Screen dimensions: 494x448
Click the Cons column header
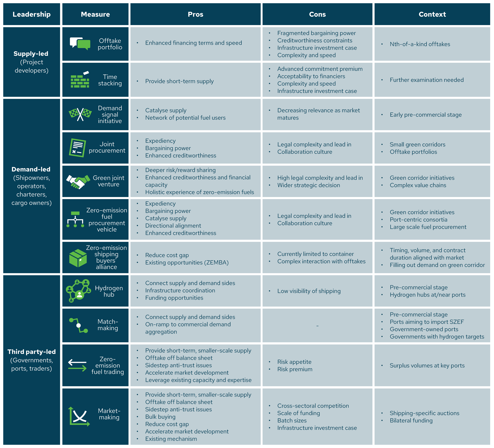point(317,14)
